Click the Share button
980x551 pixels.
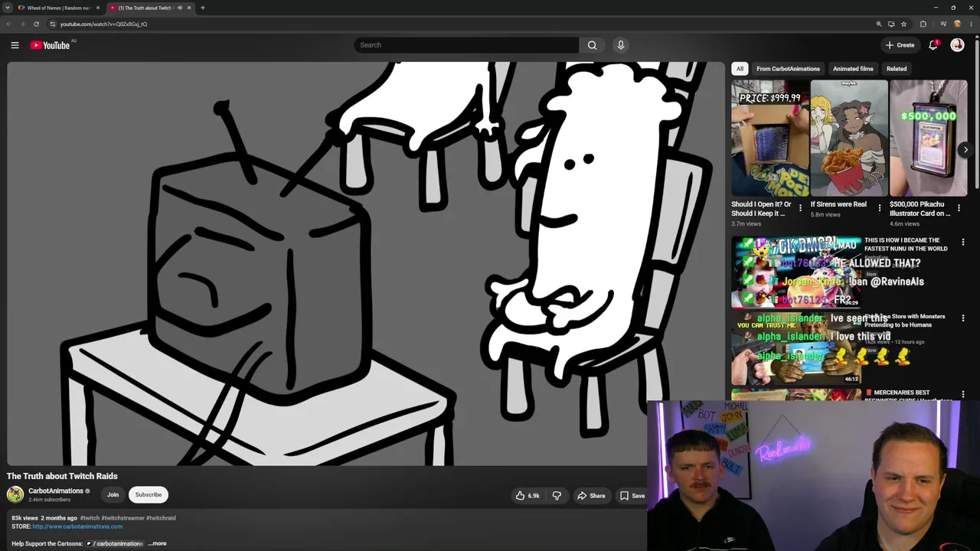pos(591,496)
